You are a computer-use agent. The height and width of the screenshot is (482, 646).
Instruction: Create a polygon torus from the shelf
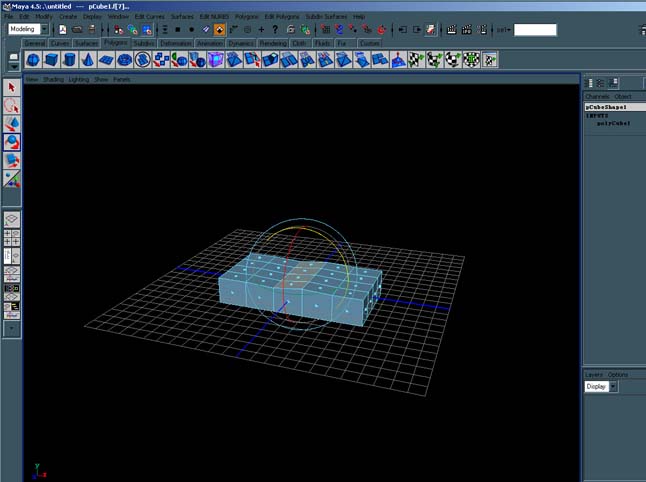point(124,60)
